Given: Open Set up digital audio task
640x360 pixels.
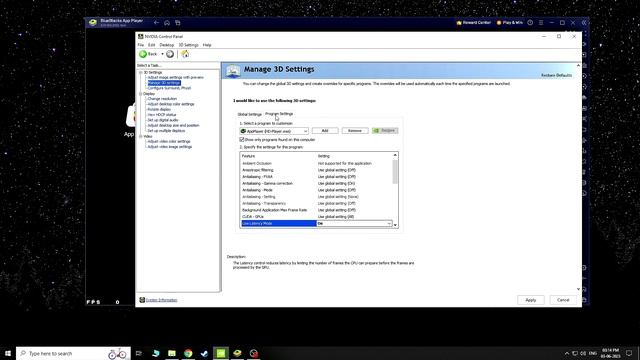Looking at the screenshot, I should click(163, 120).
